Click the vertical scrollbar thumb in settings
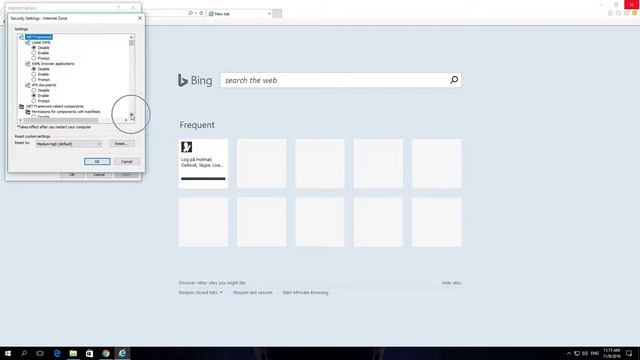Image resolution: width=640 pixels, height=360 pixels. (x=131, y=43)
